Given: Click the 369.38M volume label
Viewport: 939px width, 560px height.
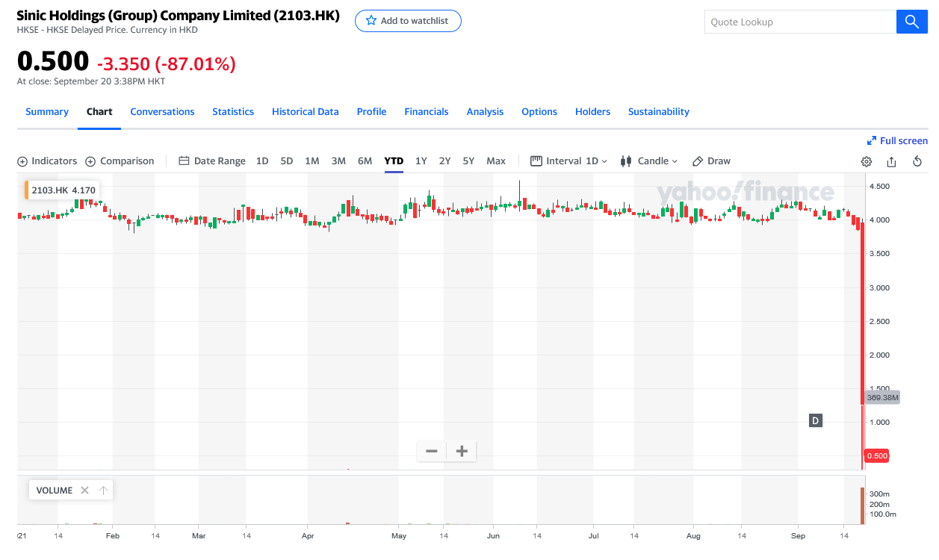Looking at the screenshot, I should tap(882, 398).
